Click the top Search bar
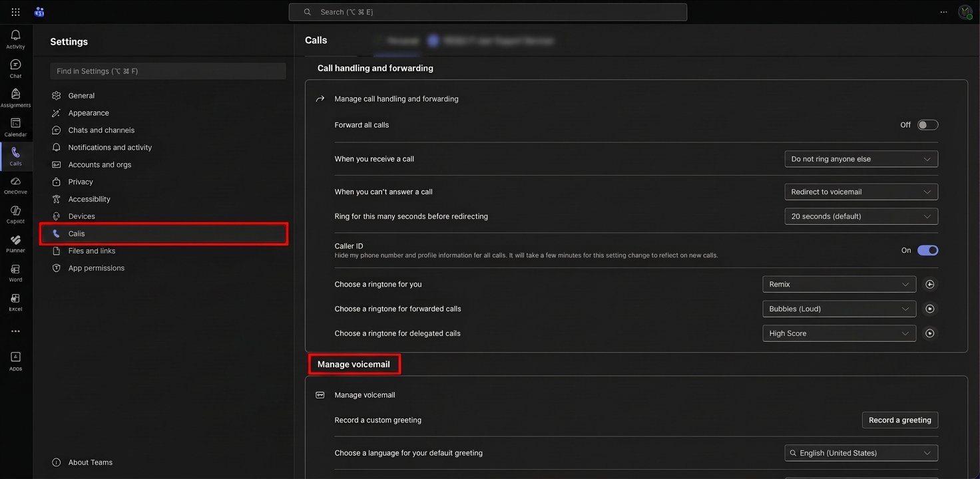 point(488,12)
